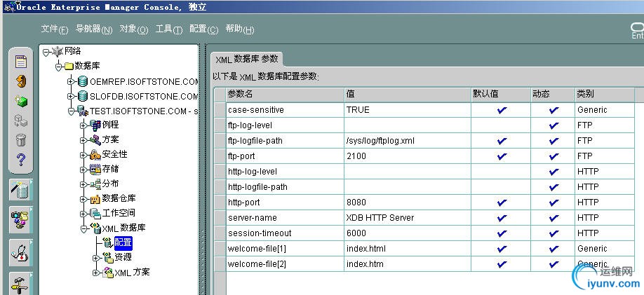Open the 文件(F) menu
Image resolution: width=644 pixels, height=295 pixels.
pyautogui.click(x=55, y=29)
